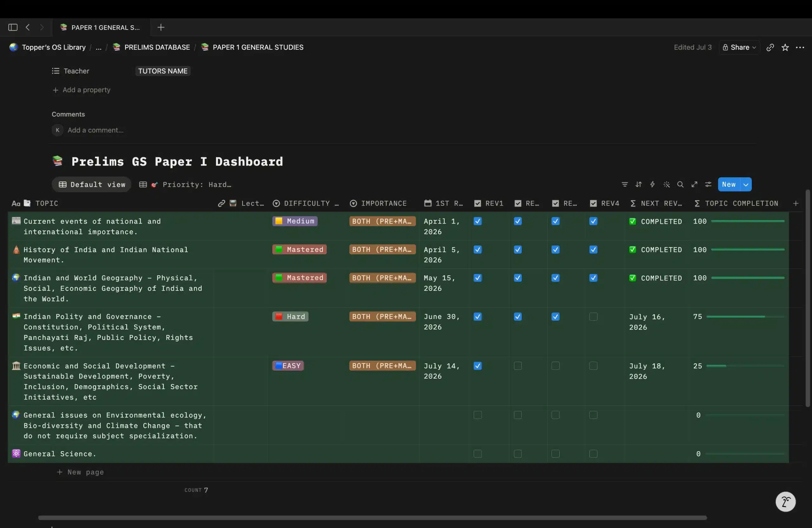Open the database filter icon
This screenshot has width=812, height=528.
pyautogui.click(x=624, y=185)
